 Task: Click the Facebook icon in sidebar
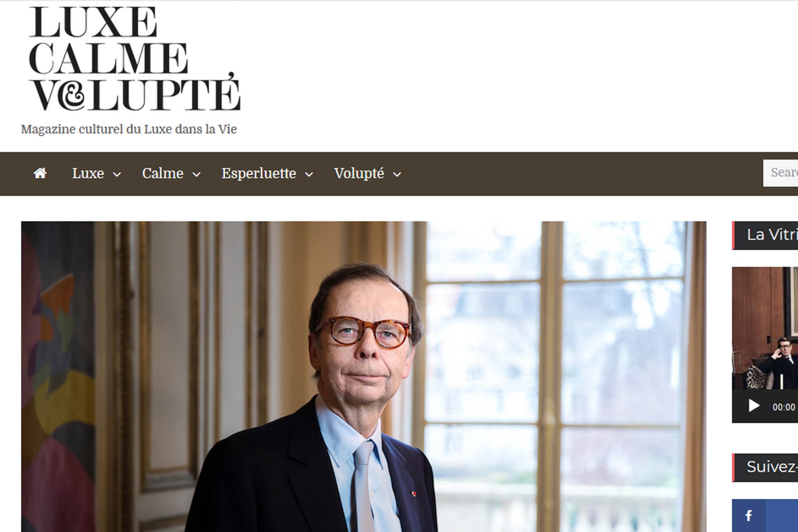tap(748, 516)
